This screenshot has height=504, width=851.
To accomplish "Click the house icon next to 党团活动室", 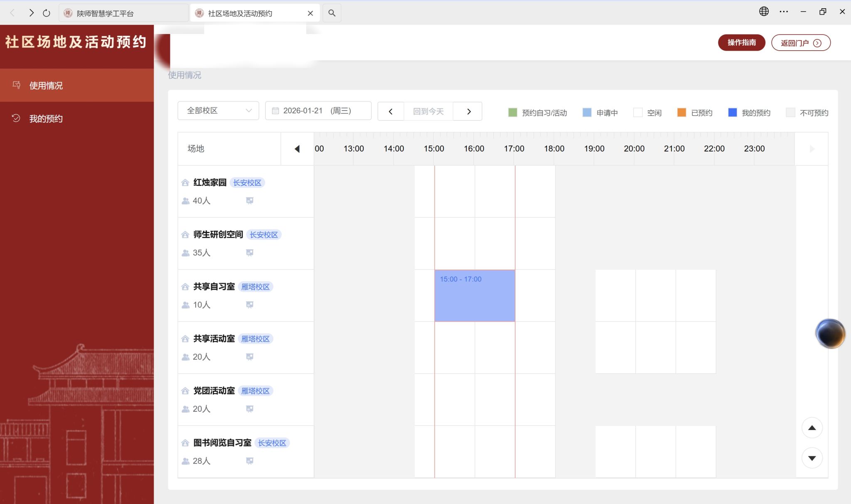I will (185, 391).
